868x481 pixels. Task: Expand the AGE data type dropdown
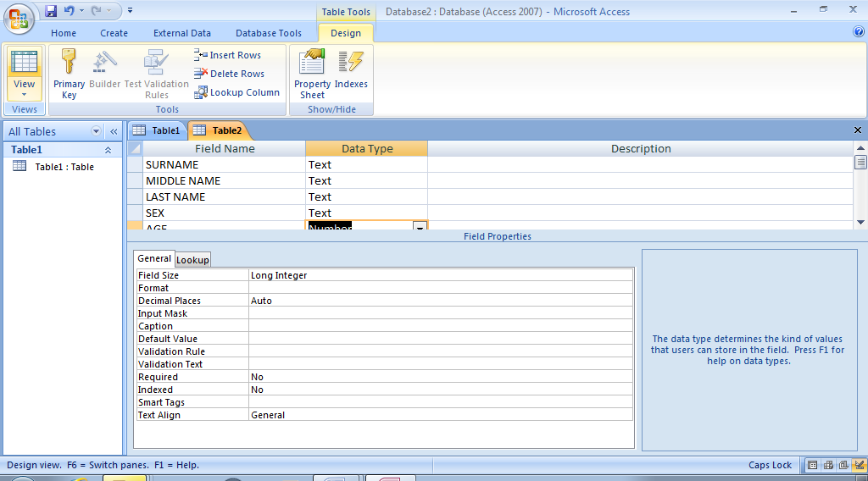420,227
